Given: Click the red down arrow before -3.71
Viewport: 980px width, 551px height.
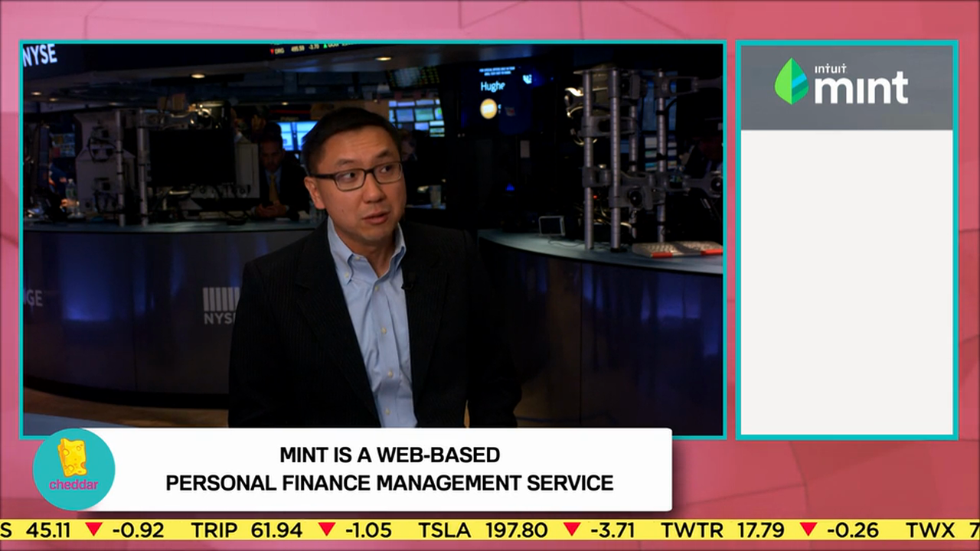Looking at the screenshot, I should [571, 530].
